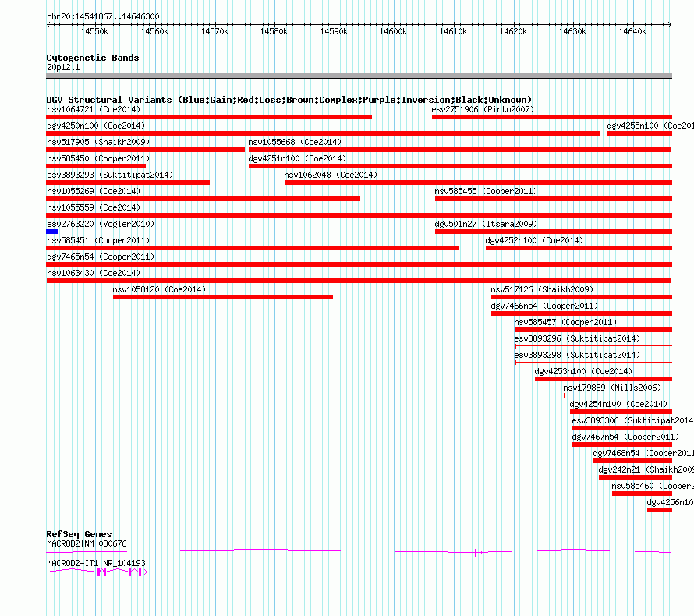Click nsv1055269 (Coe2014) label

(x=94, y=191)
